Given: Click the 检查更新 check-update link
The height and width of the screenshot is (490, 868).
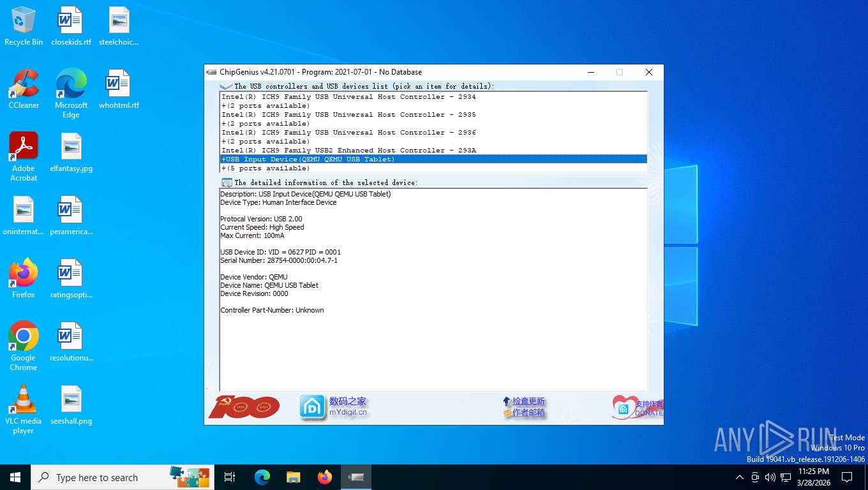Looking at the screenshot, I should point(528,401).
